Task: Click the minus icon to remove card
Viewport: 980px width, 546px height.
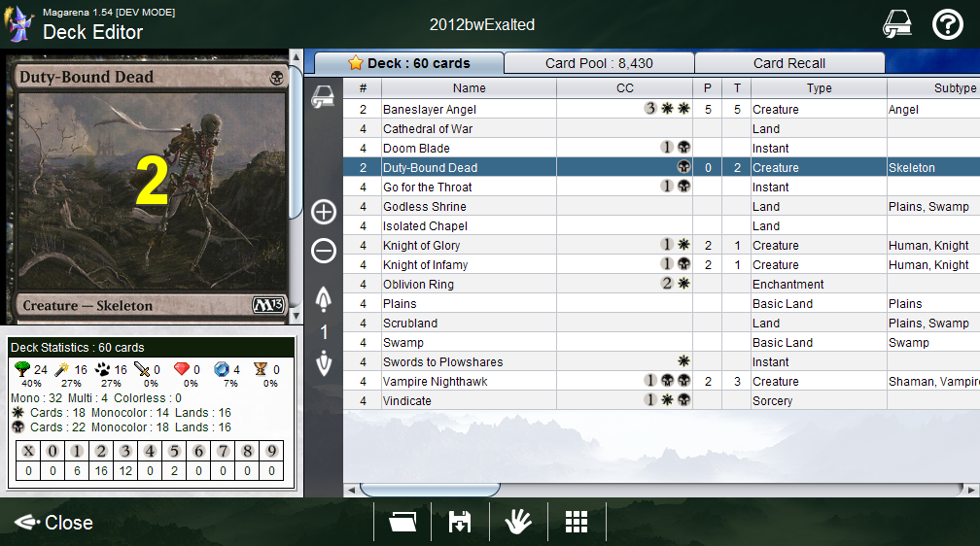Action: pyautogui.click(x=324, y=252)
